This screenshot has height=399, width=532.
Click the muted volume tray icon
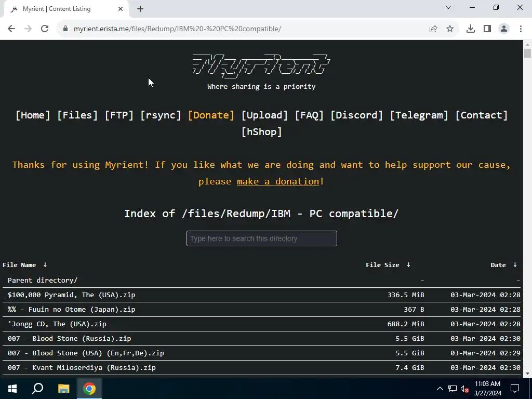pos(464,389)
